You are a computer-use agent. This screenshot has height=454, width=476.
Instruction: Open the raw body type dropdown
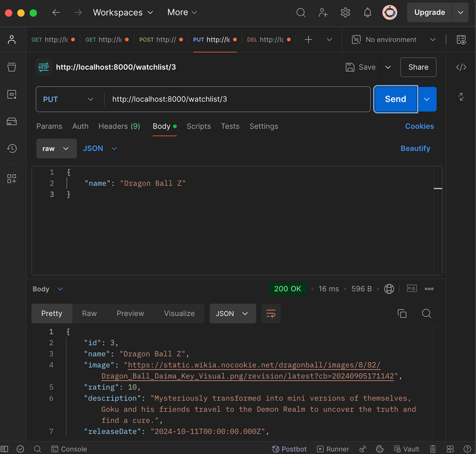[57, 149]
